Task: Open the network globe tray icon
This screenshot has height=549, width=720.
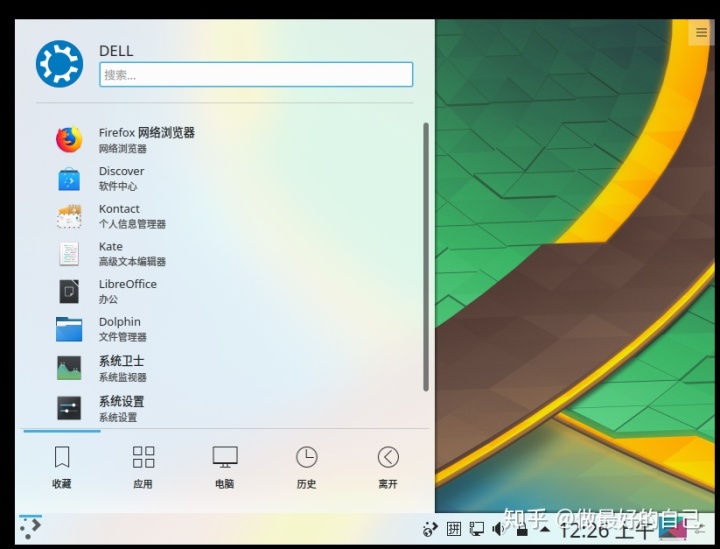Action: point(430,529)
